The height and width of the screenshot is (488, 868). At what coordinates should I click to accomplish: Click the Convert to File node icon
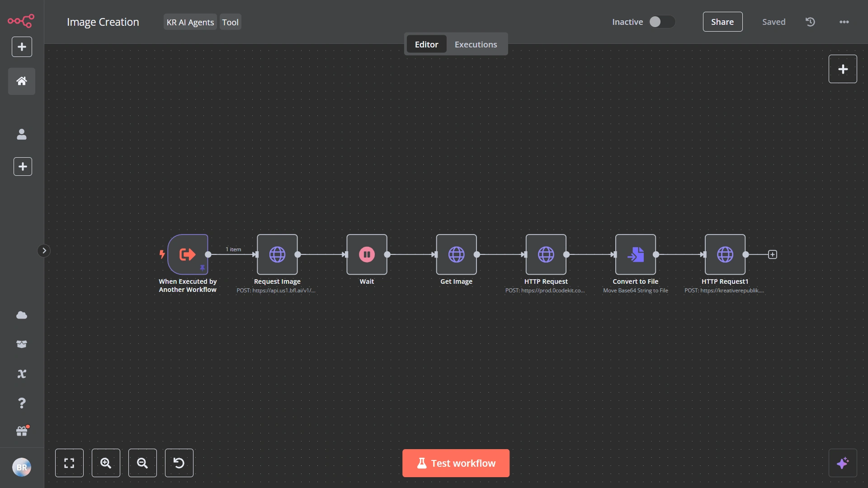point(636,254)
